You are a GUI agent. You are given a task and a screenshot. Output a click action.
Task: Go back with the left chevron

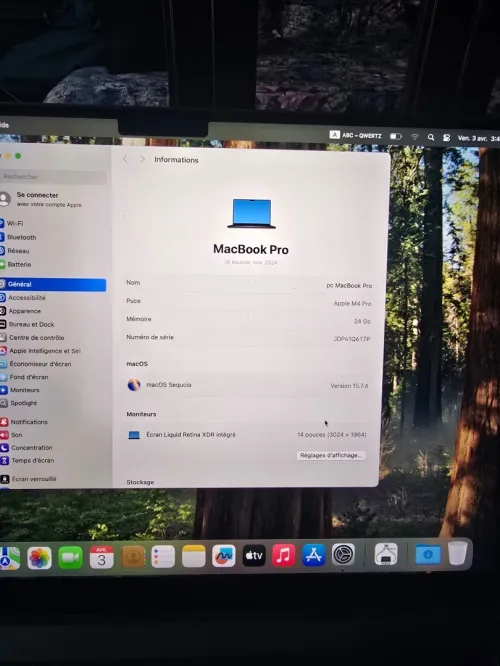click(125, 159)
